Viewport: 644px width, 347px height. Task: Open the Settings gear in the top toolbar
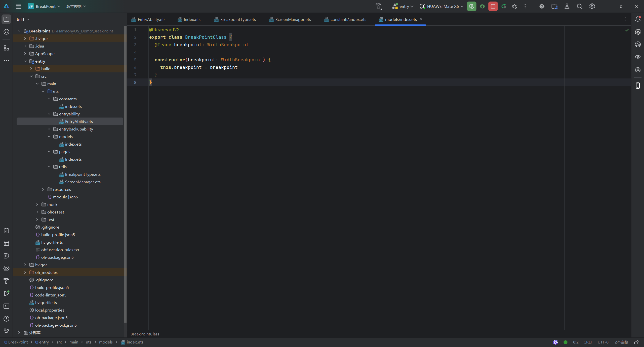(592, 6)
